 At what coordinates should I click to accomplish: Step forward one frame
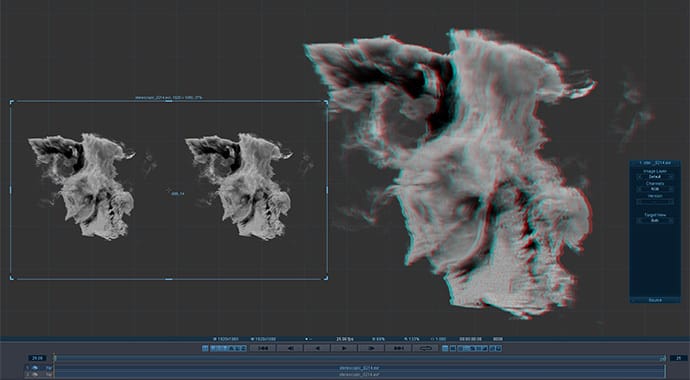(x=371, y=348)
